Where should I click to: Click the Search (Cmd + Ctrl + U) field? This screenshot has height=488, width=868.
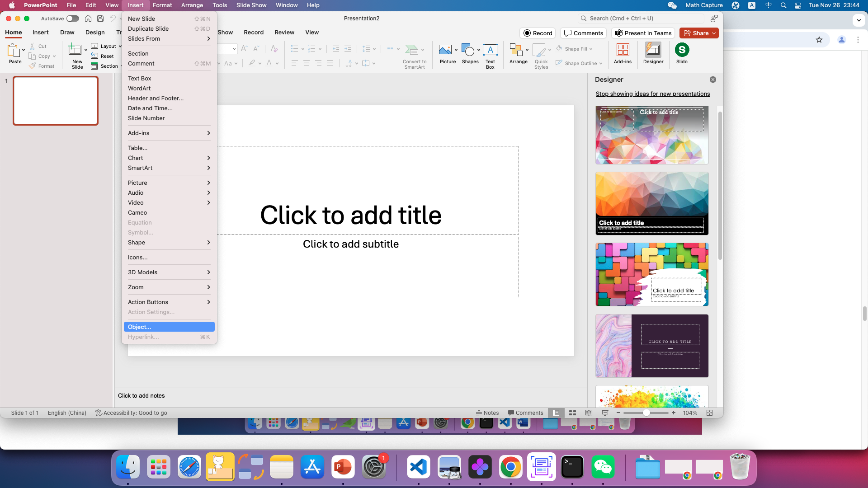pos(641,19)
